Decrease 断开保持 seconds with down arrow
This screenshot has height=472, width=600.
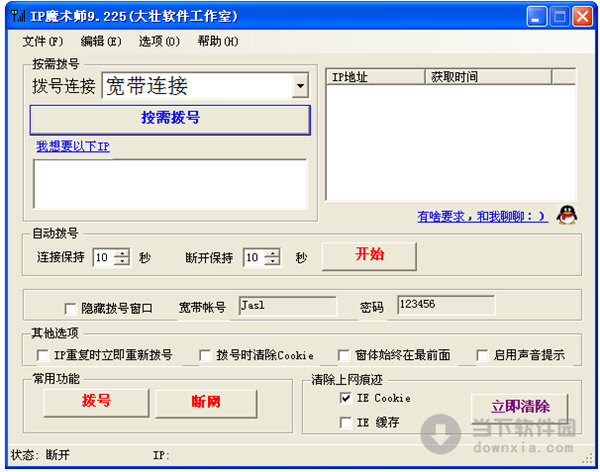(273, 262)
